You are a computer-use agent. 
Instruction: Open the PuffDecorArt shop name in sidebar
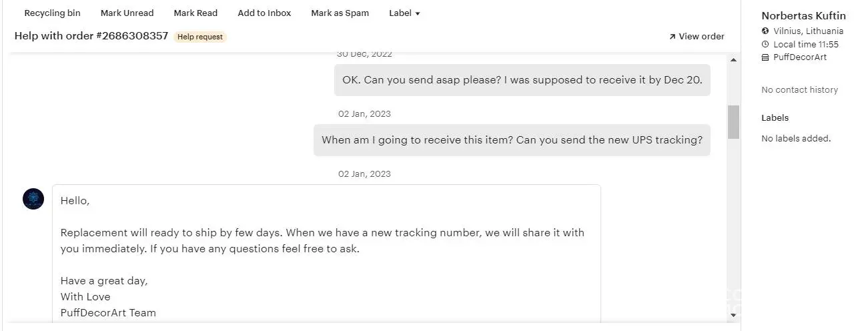tap(800, 57)
